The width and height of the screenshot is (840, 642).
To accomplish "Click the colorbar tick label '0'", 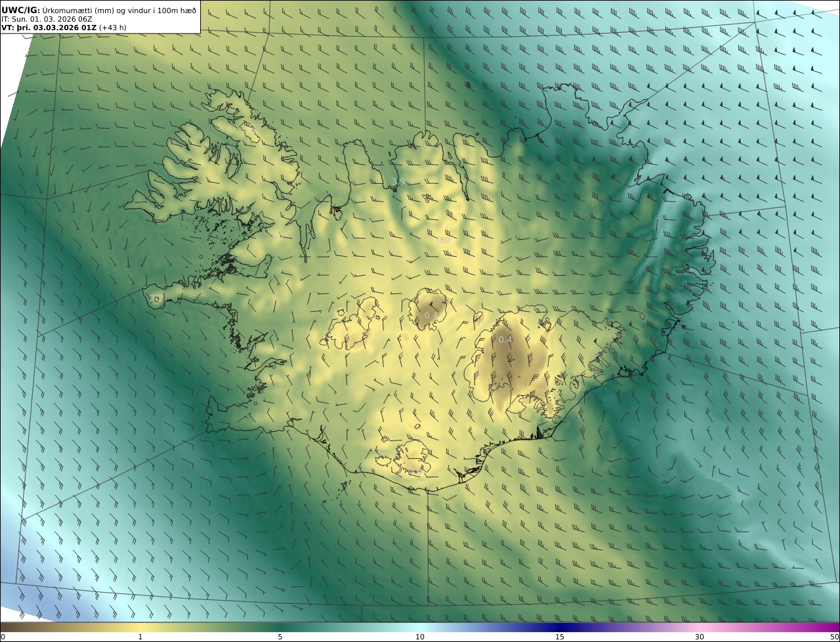I will click(3, 637).
